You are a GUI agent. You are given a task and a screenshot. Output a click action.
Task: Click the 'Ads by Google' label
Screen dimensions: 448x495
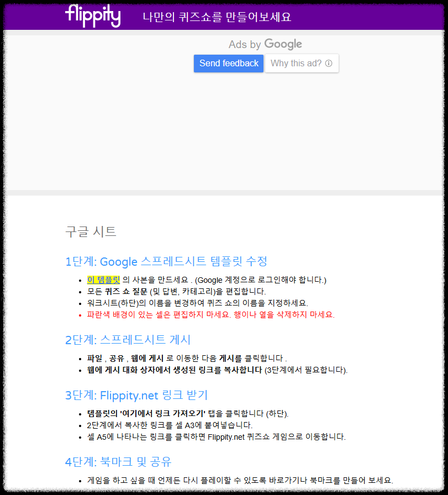click(x=265, y=44)
